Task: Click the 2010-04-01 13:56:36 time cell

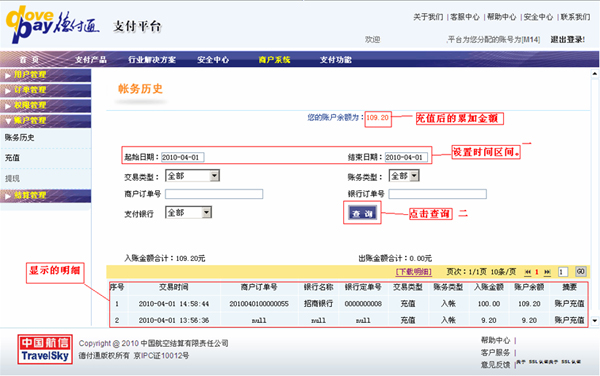Action: (174, 320)
